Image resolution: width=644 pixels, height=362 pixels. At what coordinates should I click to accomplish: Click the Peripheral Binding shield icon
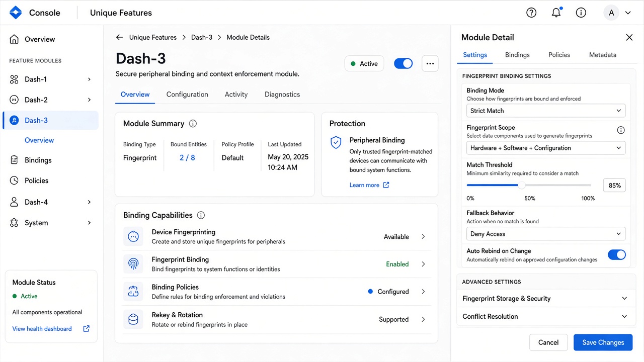click(x=336, y=142)
